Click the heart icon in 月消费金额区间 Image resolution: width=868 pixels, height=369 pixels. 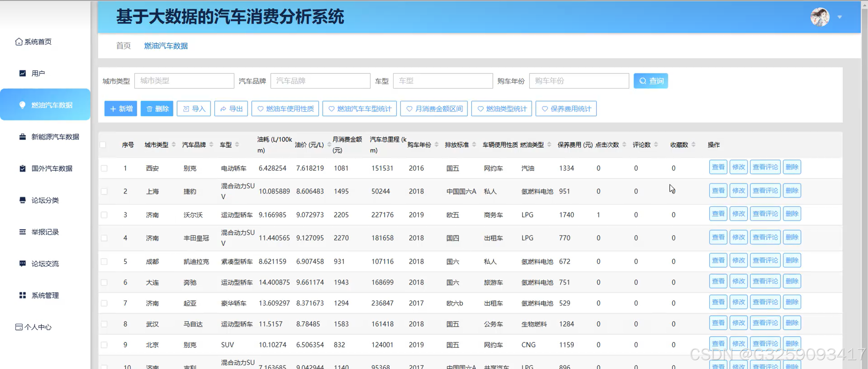[x=410, y=109]
